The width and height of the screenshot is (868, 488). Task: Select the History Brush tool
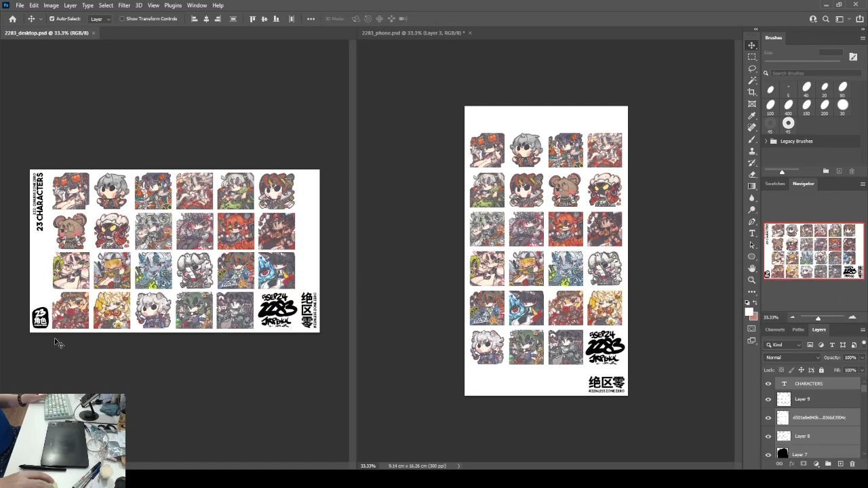pyautogui.click(x=751, y=163)
